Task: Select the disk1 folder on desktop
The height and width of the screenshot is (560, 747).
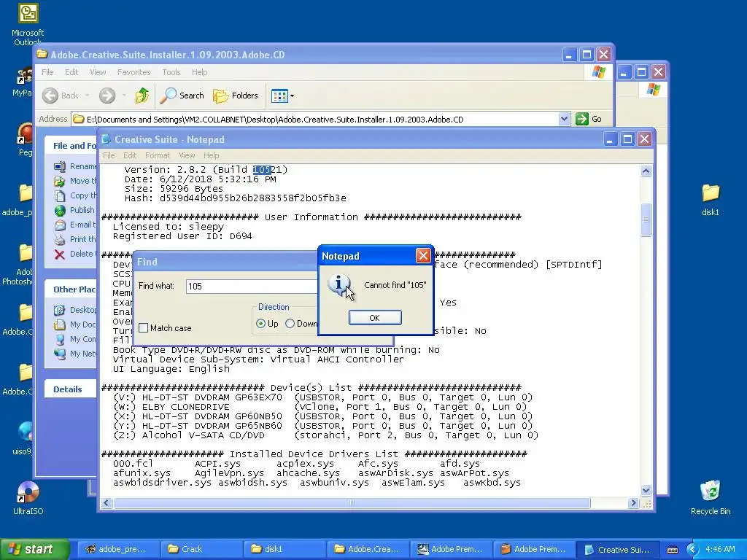Action: pos(711,200)
